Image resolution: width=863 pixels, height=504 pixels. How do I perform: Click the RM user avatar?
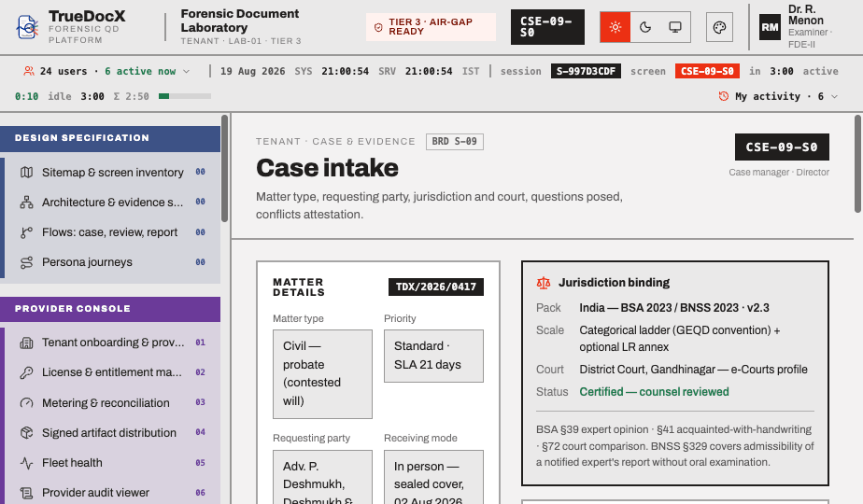[770, 27]
